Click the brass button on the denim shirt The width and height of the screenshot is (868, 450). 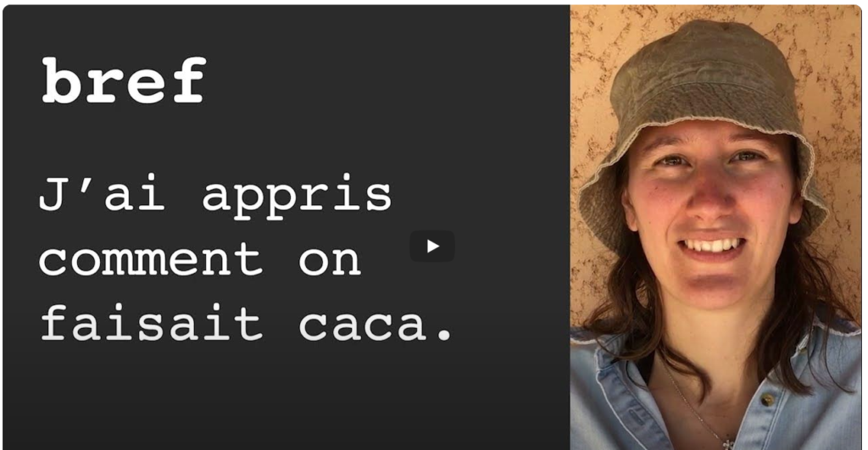click(x=766, y=400)
